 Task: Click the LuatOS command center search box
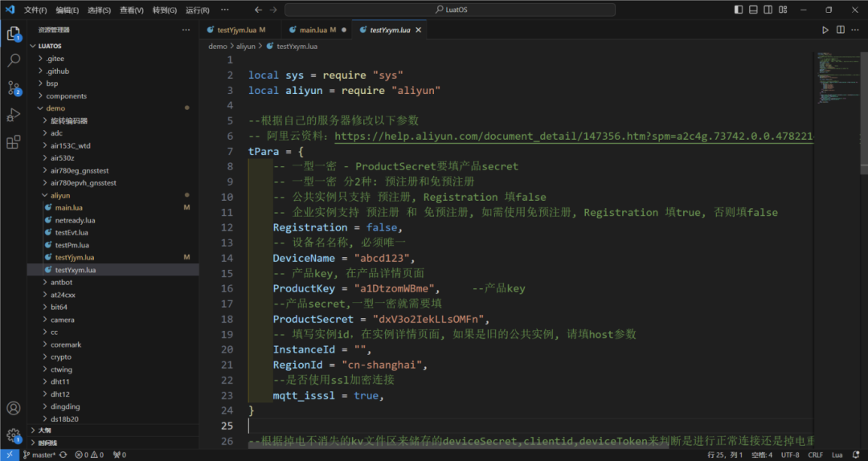tap(450, 10)
